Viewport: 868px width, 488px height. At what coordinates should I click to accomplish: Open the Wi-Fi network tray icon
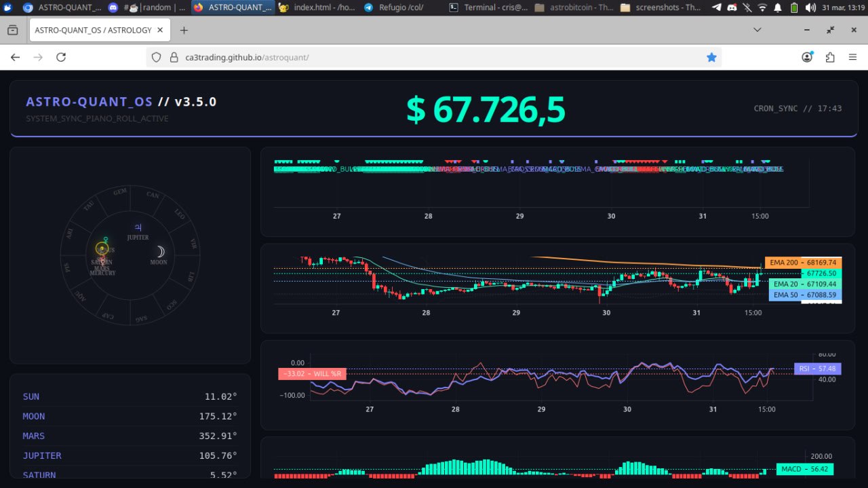[762, 7]
